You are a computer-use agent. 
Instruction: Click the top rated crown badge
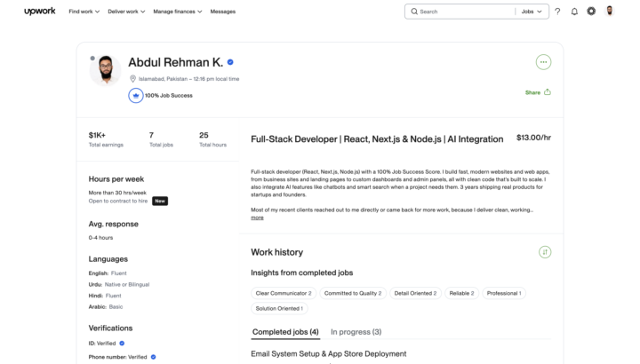click(x=135, y=95)
